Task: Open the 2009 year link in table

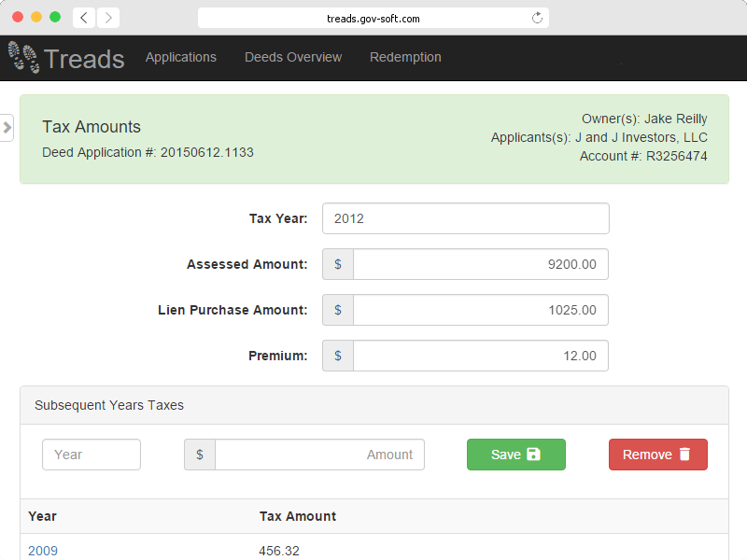Action: tap(43, 551)
